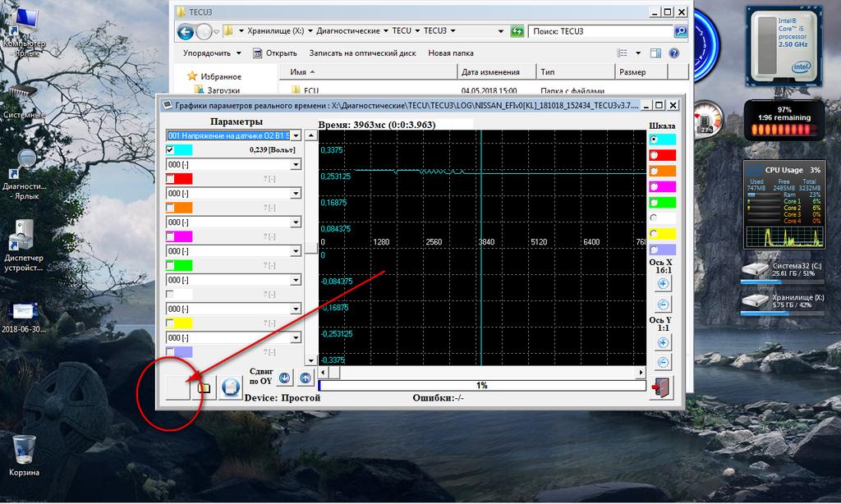The width and height of the screenshot is (841, 504).
Task: Shift graph up with OY arrow
Action: pyautogui.click(x=305, y=378)
